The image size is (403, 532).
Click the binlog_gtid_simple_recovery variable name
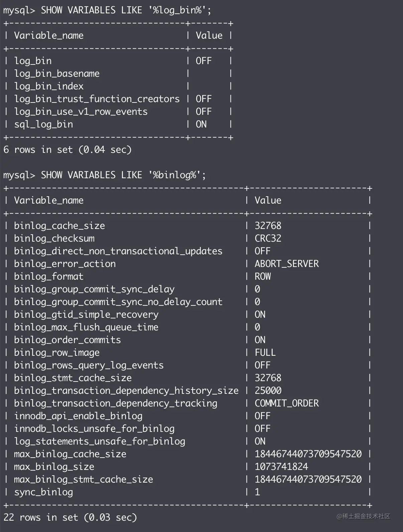pos(86,315)
